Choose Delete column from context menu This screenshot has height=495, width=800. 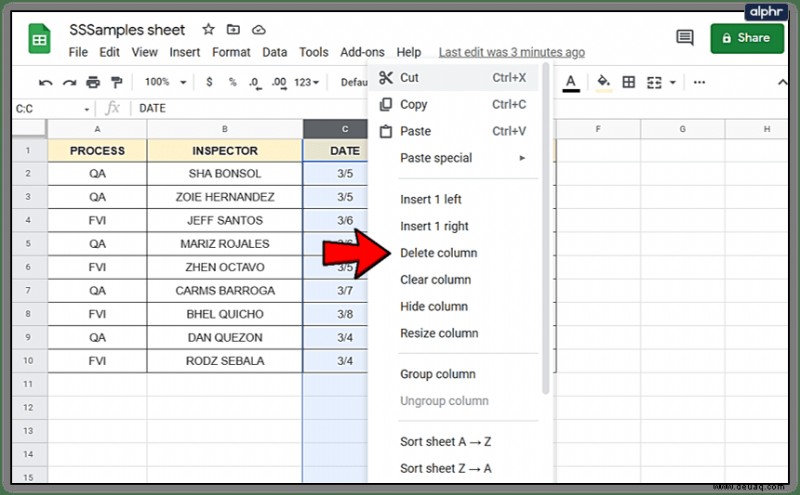[438, 253]
